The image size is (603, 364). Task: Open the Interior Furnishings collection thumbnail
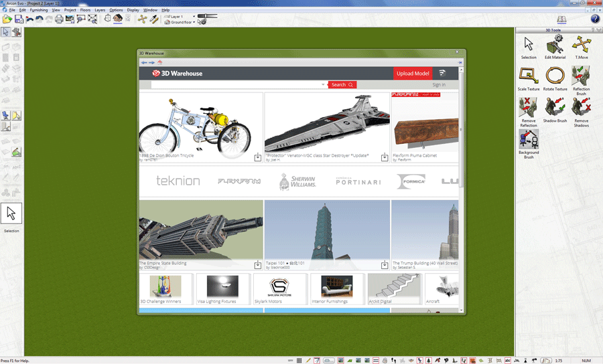coord(337,289)
